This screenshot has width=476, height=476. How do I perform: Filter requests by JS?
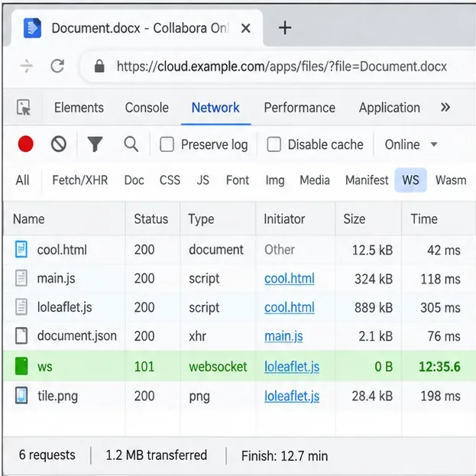click(x=202, y=180)
